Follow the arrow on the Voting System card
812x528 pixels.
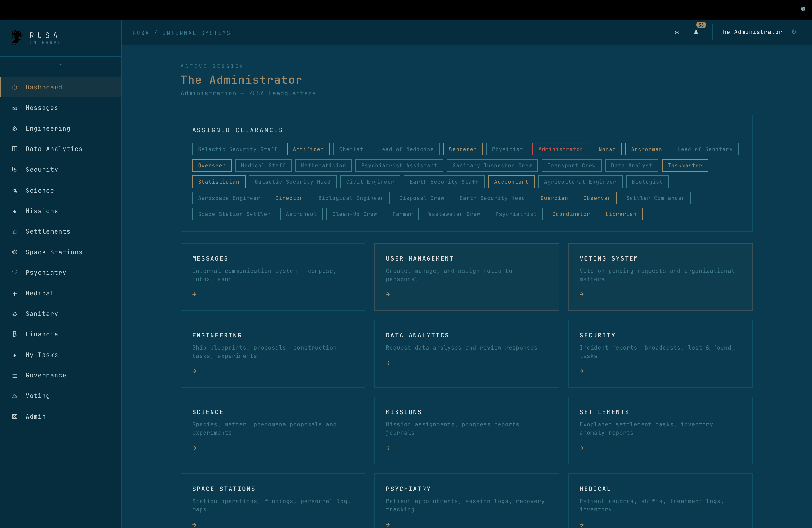tap(582, 294)
